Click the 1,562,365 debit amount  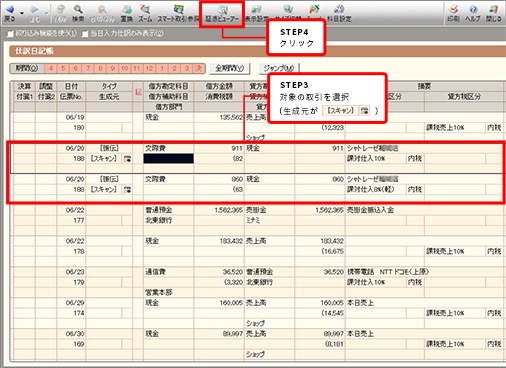[229, 210]
